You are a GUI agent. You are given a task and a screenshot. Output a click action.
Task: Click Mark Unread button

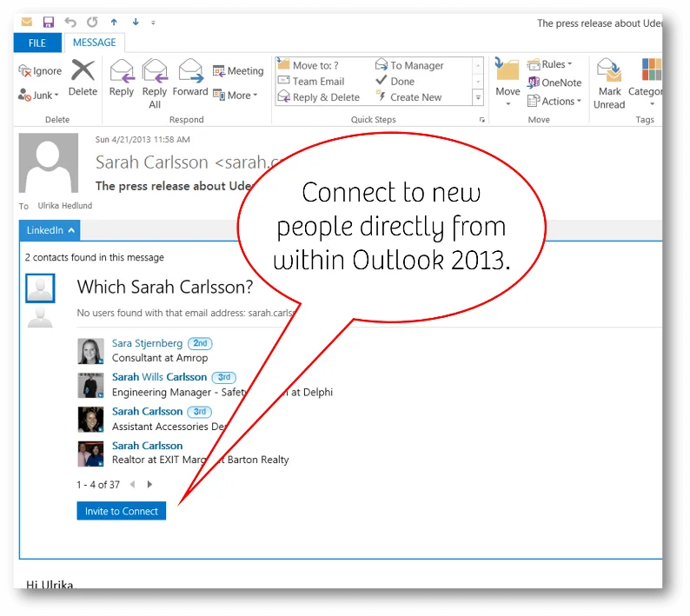point(609,83)
